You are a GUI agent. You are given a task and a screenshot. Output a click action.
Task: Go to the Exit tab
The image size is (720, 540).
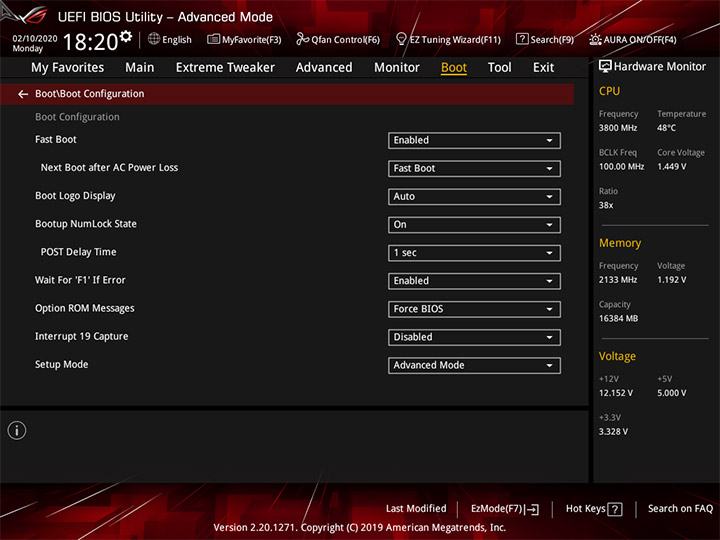coord(543,68)
